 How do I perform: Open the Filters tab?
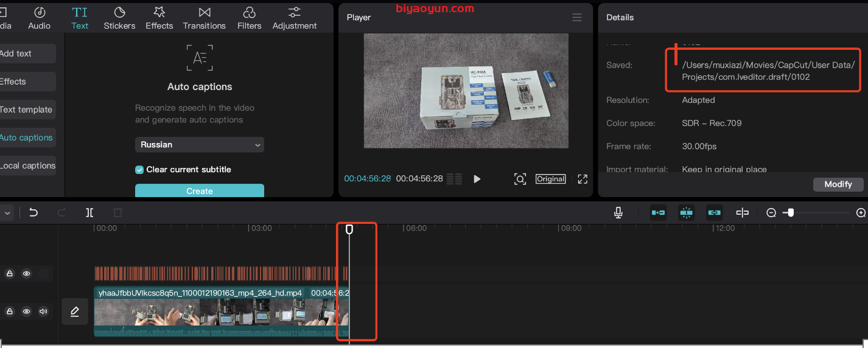[250, 18]
